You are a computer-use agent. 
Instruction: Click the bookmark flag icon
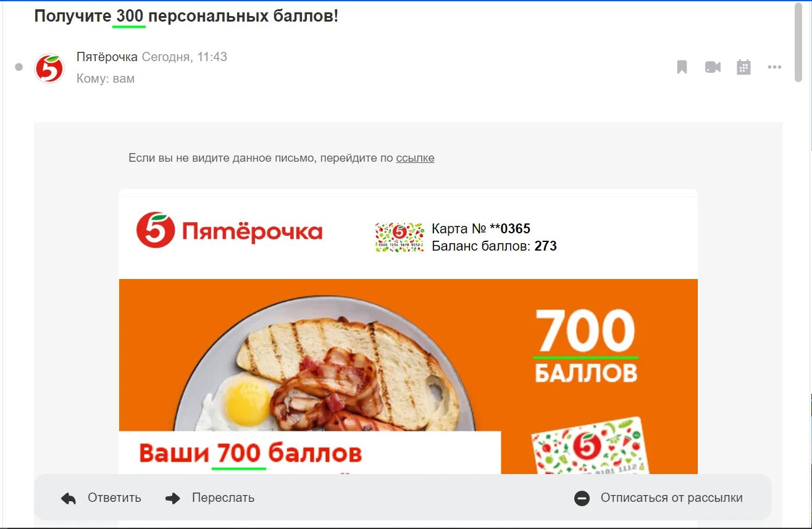click(682, 67)
